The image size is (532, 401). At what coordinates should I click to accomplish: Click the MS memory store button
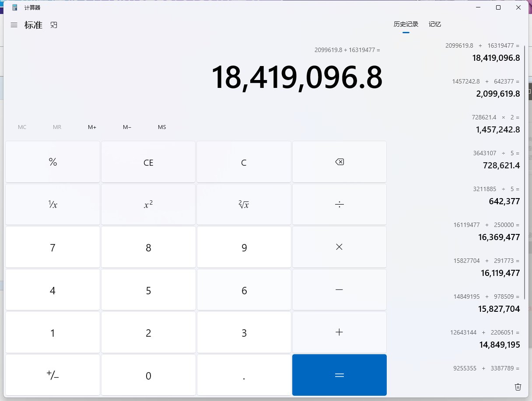[x=162, y=127]
